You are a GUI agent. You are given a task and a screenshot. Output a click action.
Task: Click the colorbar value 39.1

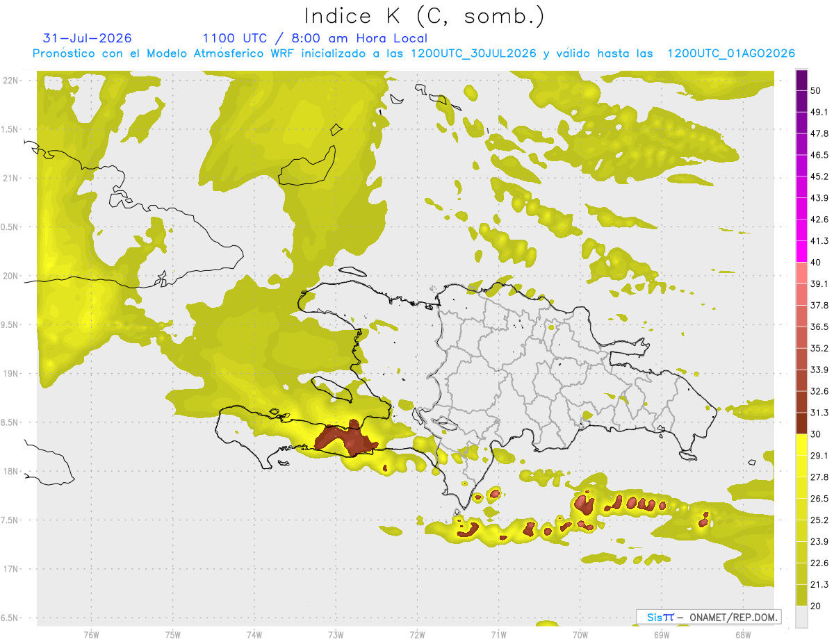(819, 283)
